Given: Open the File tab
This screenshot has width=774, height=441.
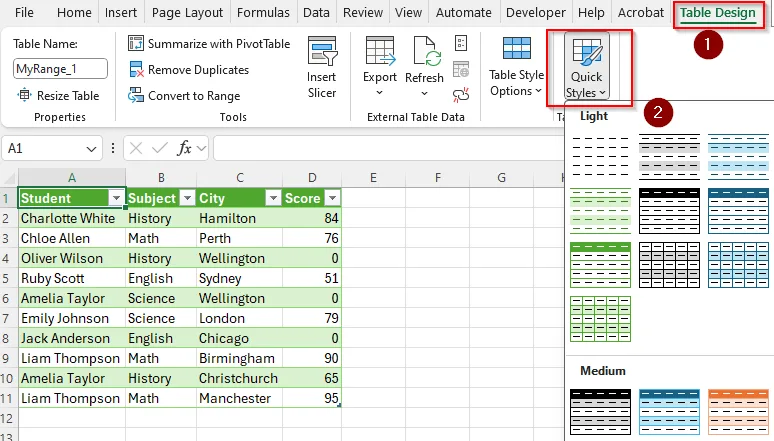Looking at the screenshot, I should tap(24, 12).
